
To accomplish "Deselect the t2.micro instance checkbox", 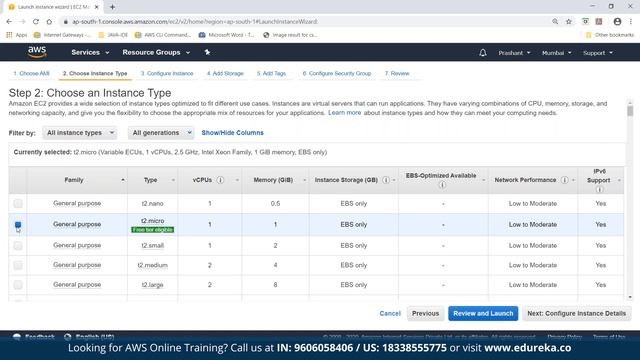I will pyautogui.click(x=18, y=224).
